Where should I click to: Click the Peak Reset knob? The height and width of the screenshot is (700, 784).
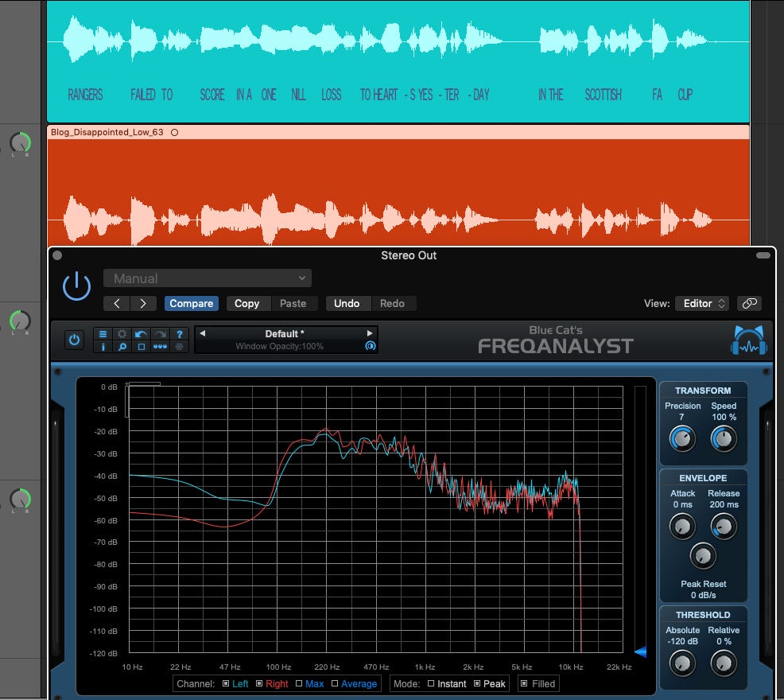[703, 556]
